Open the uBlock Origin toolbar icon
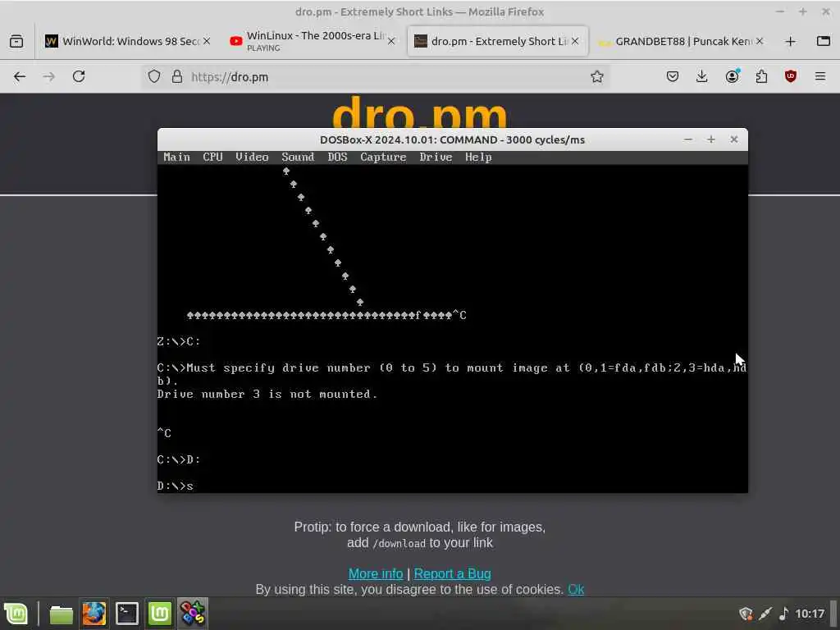Image resolution: width=840 pixels, height=630 pixels. [791, 76]
